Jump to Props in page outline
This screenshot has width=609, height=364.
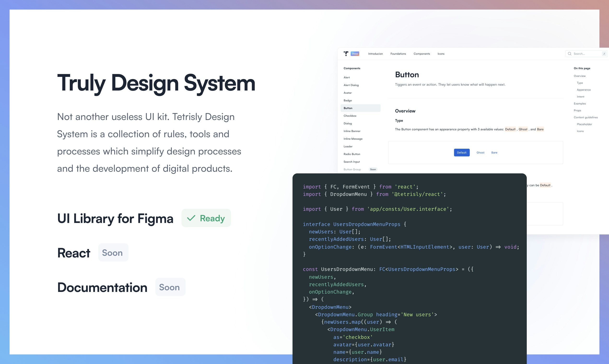pos(577,110)
